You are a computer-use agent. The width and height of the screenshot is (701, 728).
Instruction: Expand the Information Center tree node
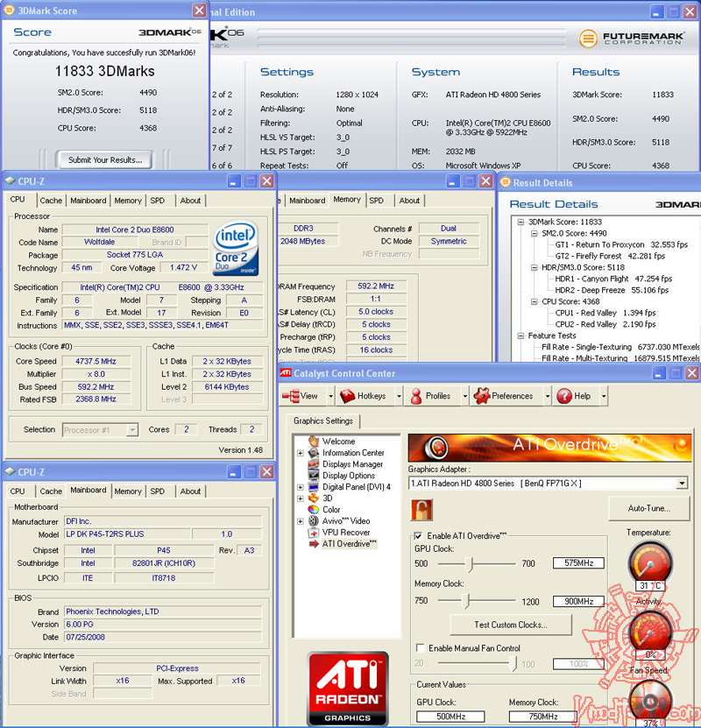301,453
